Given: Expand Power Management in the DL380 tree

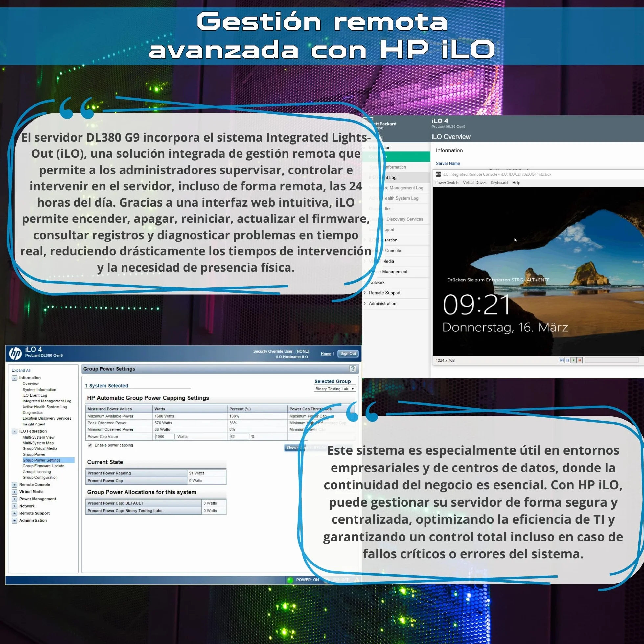Looking at the screenshot, I should tap(15, 499).
